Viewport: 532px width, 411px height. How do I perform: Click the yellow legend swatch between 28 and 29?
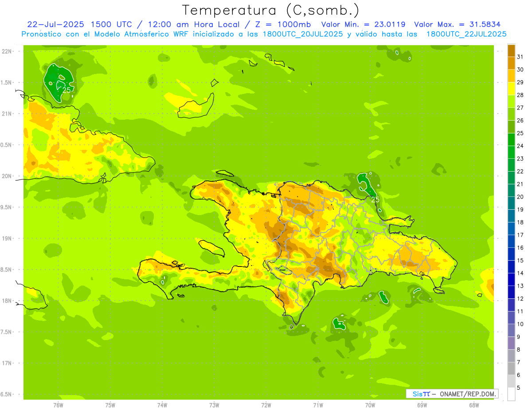511,89
